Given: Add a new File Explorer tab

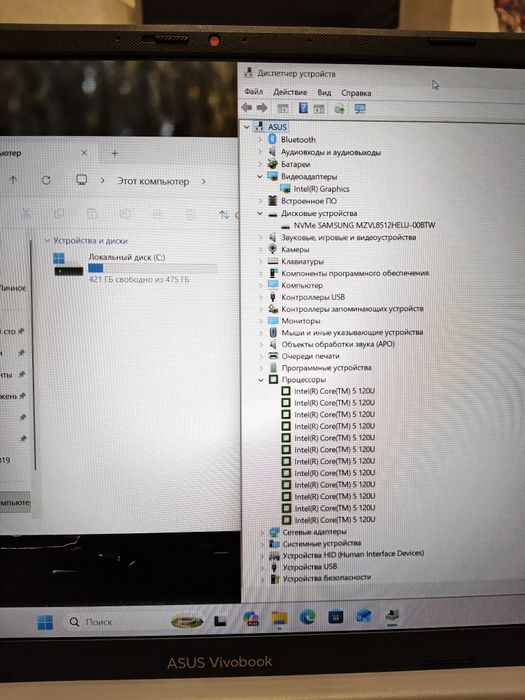Looking at the screenshot, I should click(x=115, y=153).
